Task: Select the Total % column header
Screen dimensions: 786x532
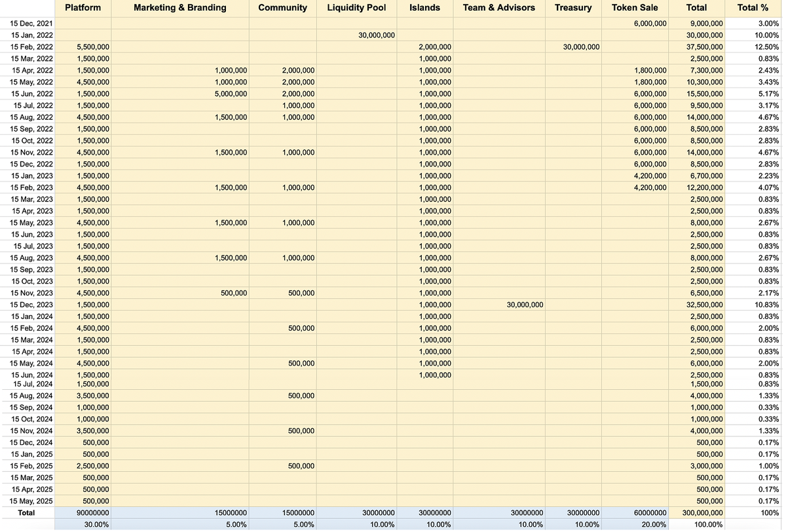Action: click(x=753, y=8)
